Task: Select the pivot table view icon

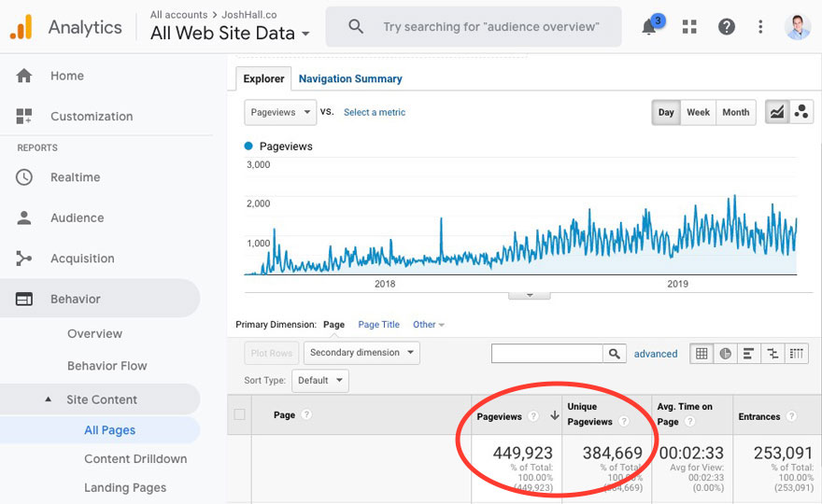Action: coord(797,354)
